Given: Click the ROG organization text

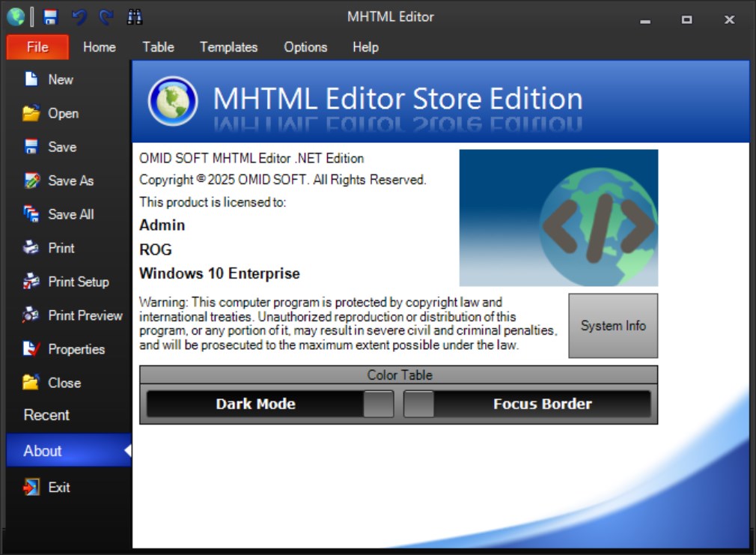Looking at the screenshot, I should coord(155,249).
